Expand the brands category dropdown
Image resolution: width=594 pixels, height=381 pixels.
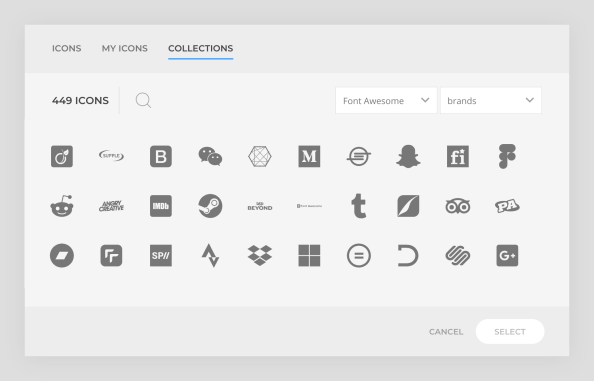[x=491, y=100]
